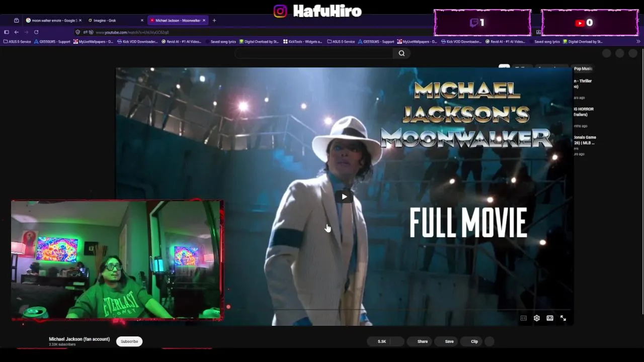The height and width of the screenshot is (362, 644).
Task: Close the Michael Jackson - Moonwalker tab
Action: (204, 21)
